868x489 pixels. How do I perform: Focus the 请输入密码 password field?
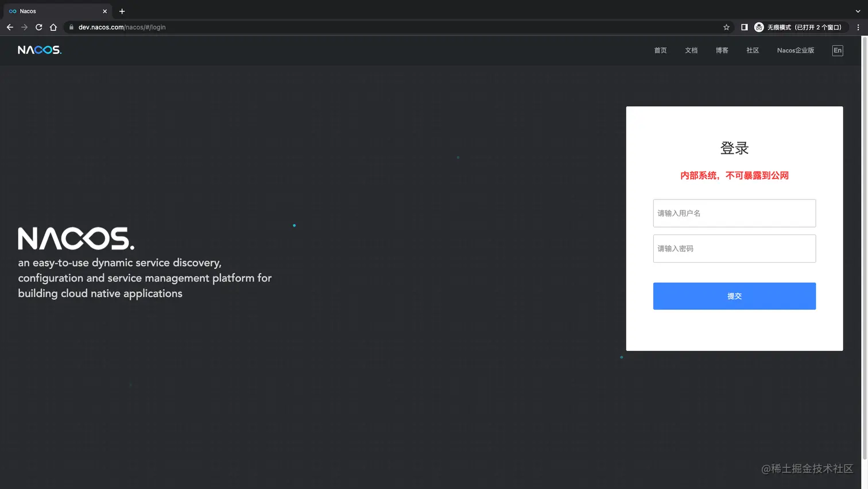pyautogui.click(x=734, y=248)
